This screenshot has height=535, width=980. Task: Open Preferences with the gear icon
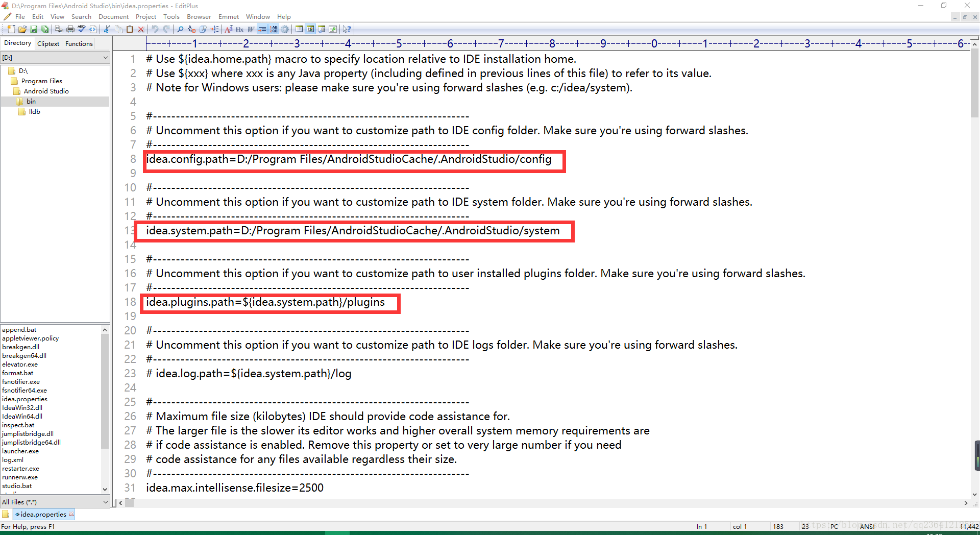(285, 29)
